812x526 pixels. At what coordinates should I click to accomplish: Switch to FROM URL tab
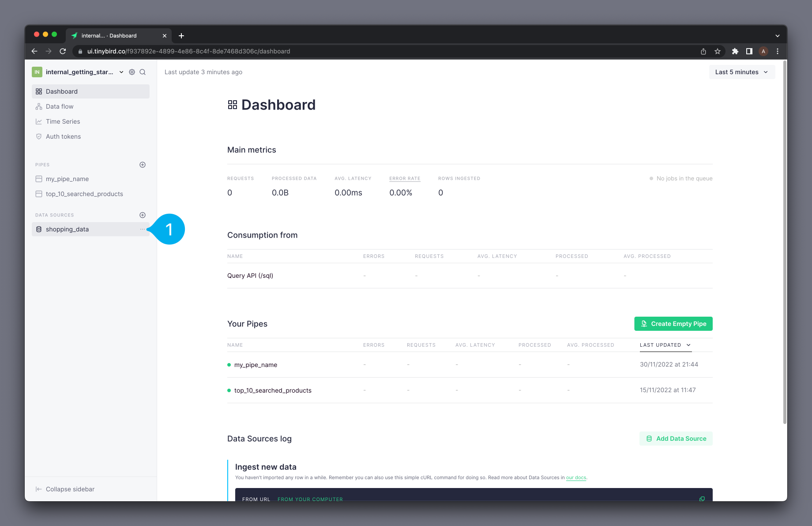pos(256,499)
